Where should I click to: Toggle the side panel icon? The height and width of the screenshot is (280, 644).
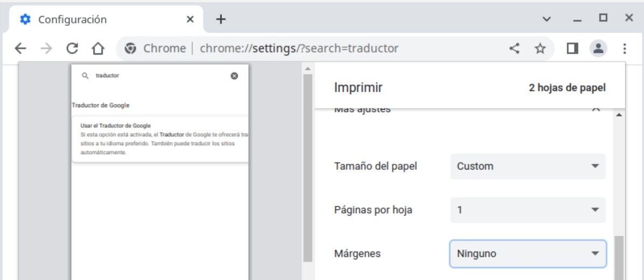click(x=572, y=49)
